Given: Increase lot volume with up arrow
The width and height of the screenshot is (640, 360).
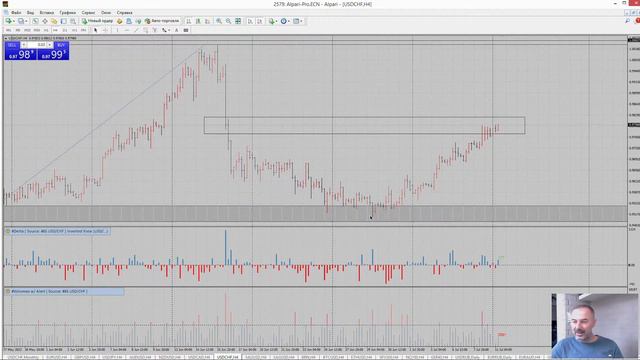Looking at the screenshot, I should click(x=50, y=45).
